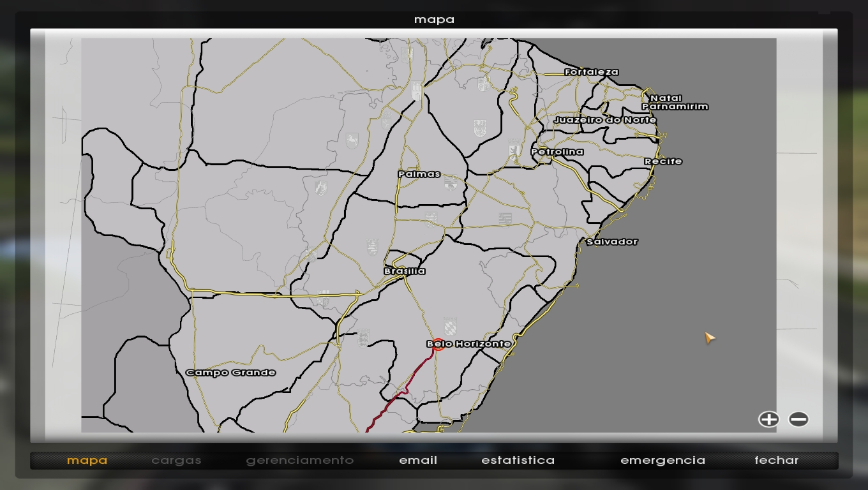
Task: Select the emergencia option
Action: 662,460
